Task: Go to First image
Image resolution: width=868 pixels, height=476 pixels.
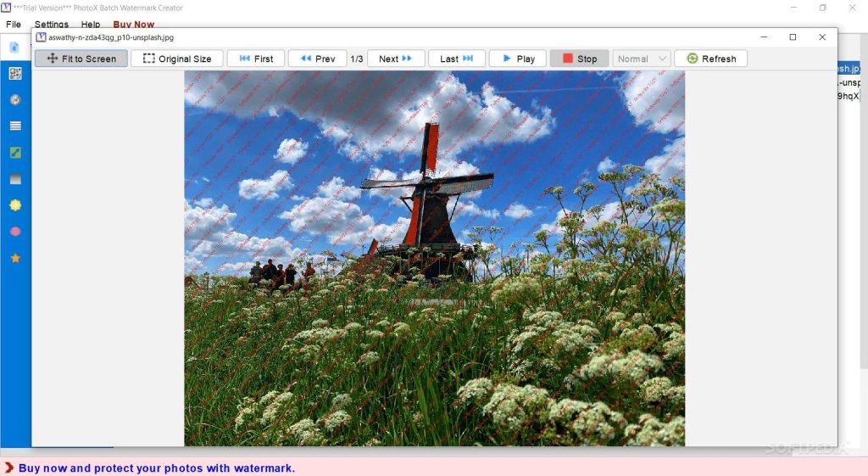Action: tap(256, 59)
